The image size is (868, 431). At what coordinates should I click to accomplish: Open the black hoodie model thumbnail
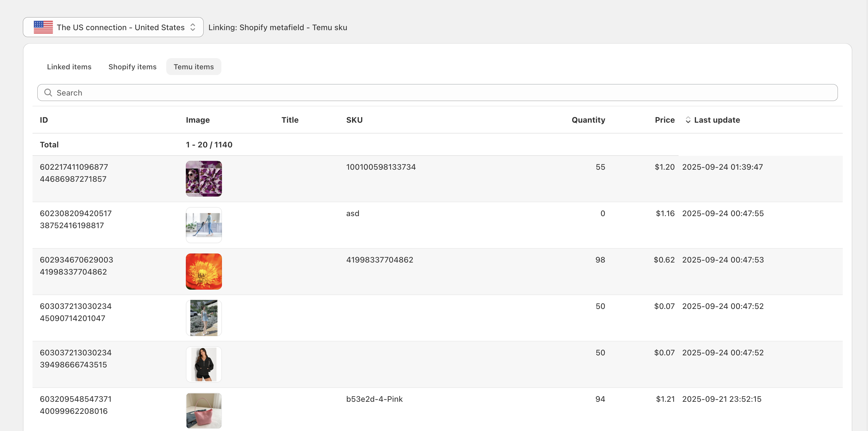pyautogui.click(x=204, y=364)
